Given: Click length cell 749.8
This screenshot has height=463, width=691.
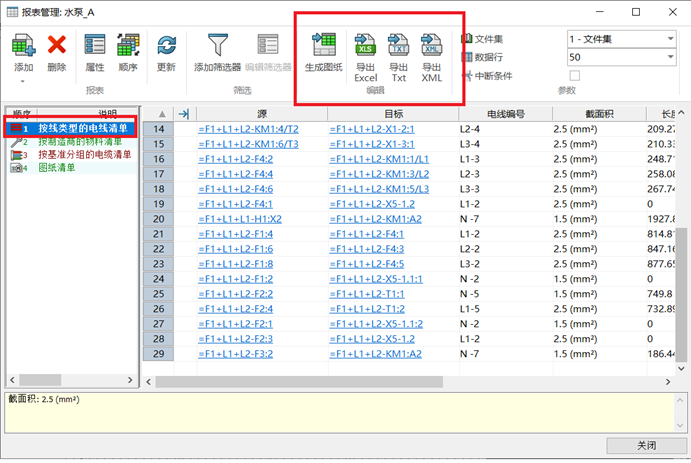Looking at the screenshot, I should click(660, 294).
